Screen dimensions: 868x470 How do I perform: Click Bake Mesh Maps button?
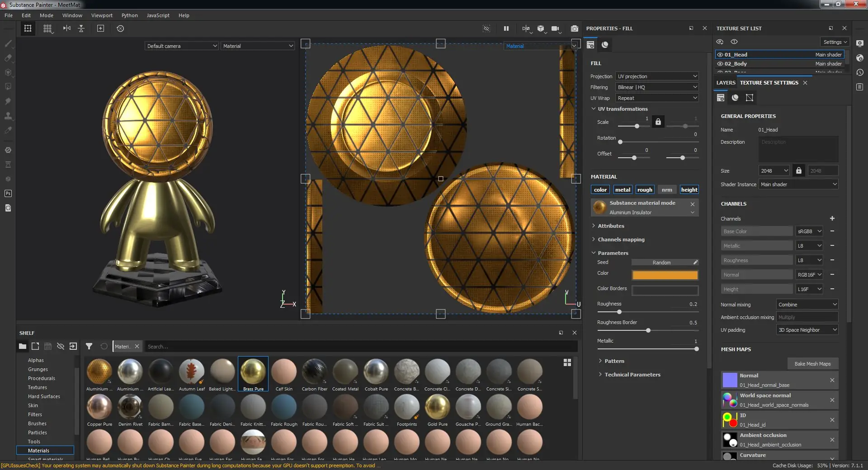pyautogui.click(x=812, y=364)
